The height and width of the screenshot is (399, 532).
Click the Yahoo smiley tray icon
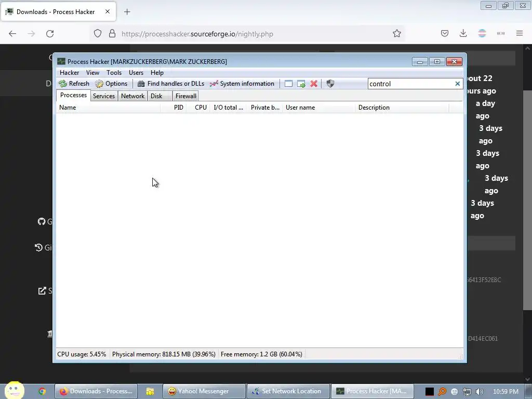click(x=455, y=392)
